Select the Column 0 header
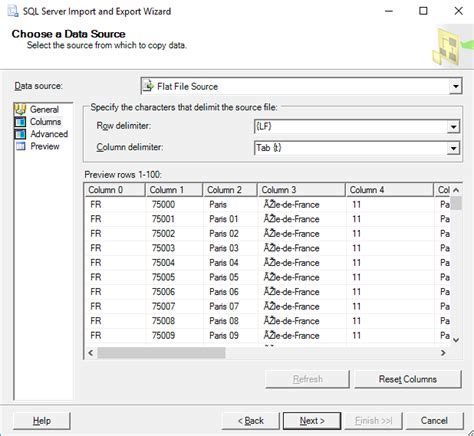The width and height of the screenshot is (474, 436). point(115,190)
